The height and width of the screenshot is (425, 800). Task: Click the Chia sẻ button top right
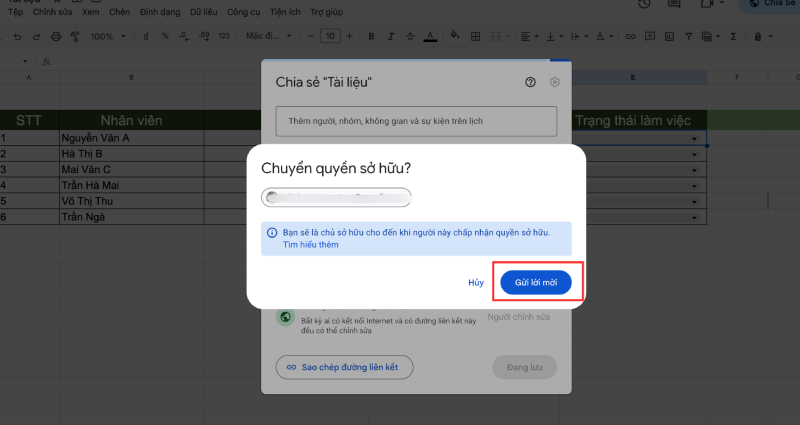click(x=769, y=5)
